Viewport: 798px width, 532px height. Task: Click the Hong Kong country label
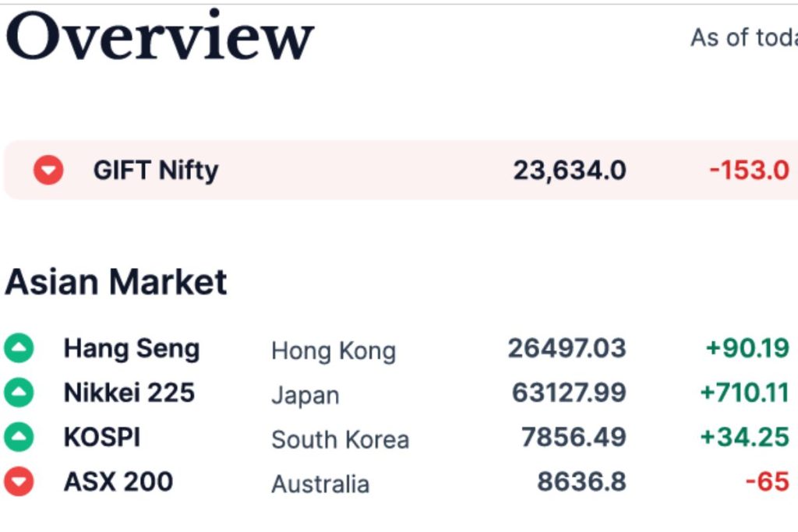click(334, 351)
